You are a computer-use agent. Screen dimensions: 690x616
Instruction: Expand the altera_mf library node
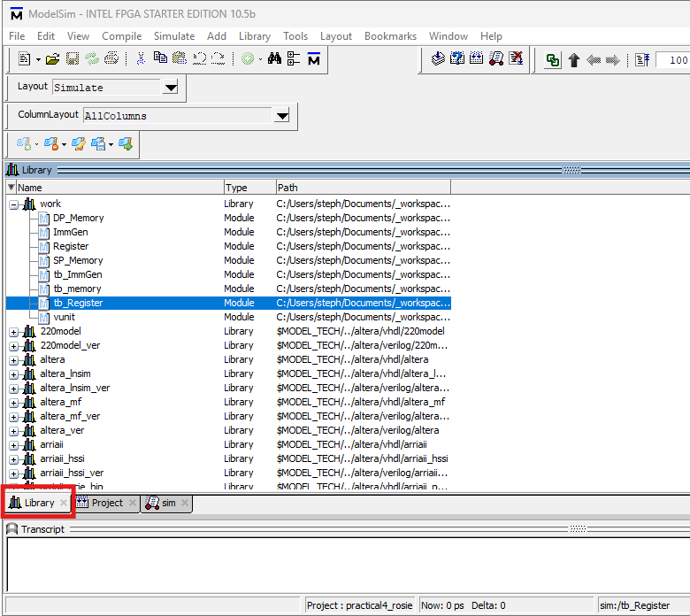coord(13,403)
